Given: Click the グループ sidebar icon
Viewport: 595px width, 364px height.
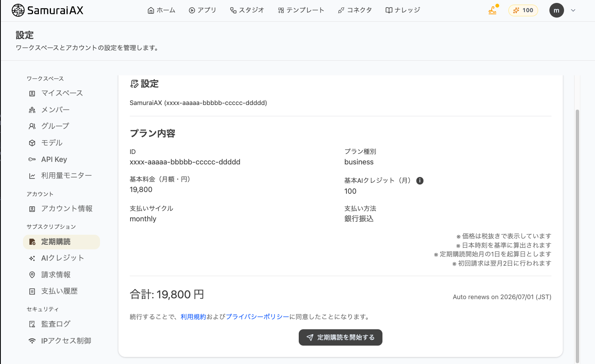Looking at the screenshot, I should point(32,126).
